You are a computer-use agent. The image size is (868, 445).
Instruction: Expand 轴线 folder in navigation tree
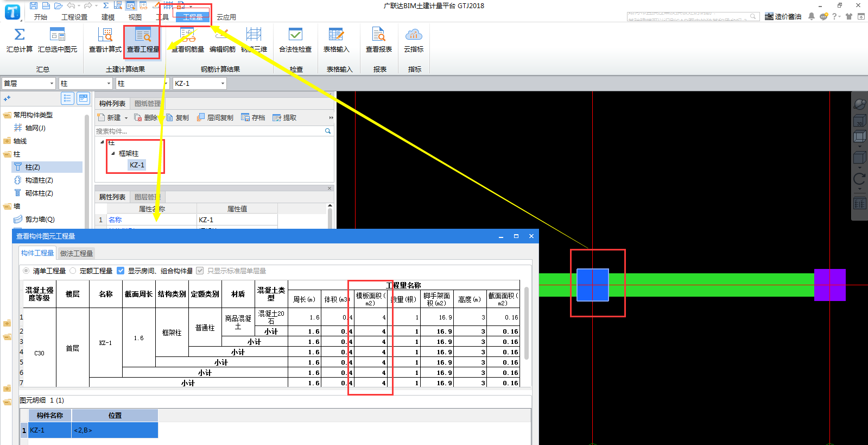click(x=7, y=141)
